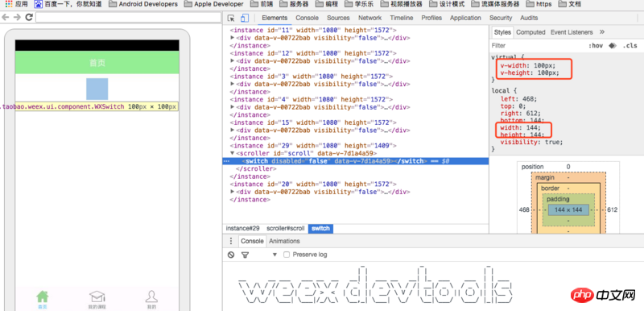The height and width of the screenshot is (311, 644).
Task: Clear the console with the ban icon
Action: coord(231,255)
